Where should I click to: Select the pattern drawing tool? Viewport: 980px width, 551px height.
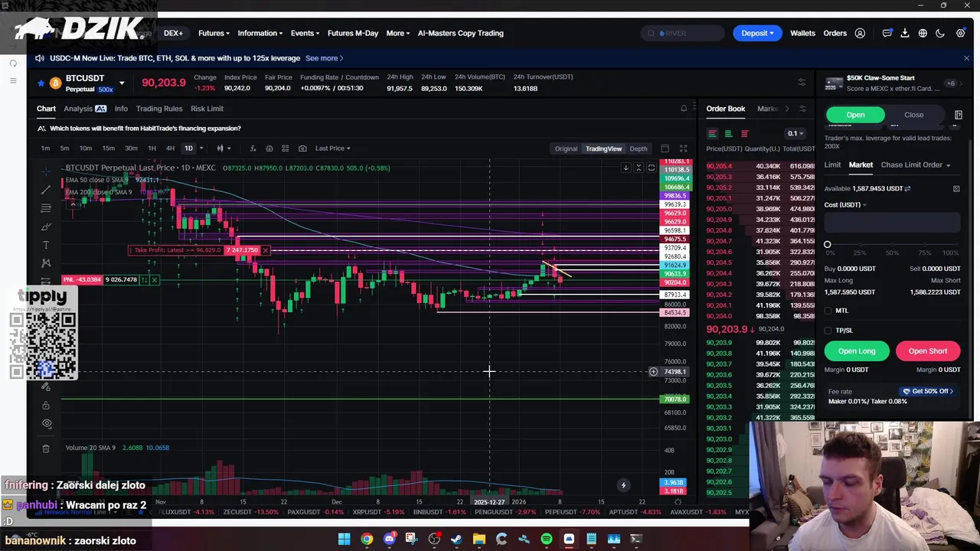point(46,263)
